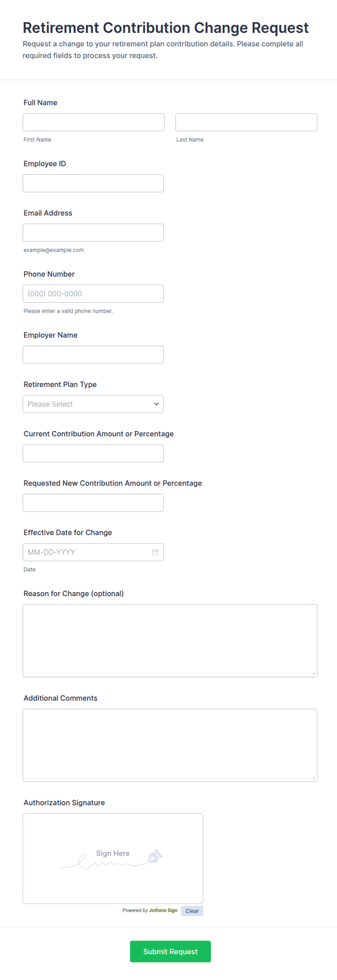Click inside Reason for Change text area
Image resolution: width=337 pixels, height=980 pixels.
(170, 640)
